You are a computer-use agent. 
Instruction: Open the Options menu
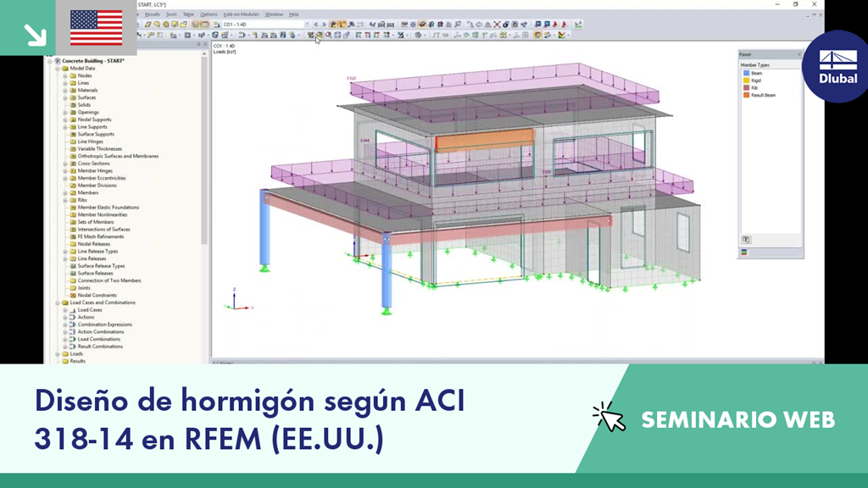(209, 14)
